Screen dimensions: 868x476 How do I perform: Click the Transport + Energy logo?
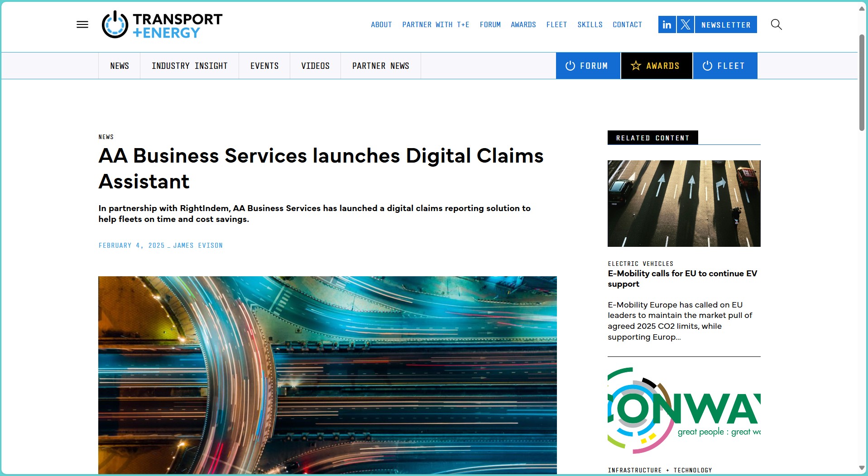click(162, 24)
